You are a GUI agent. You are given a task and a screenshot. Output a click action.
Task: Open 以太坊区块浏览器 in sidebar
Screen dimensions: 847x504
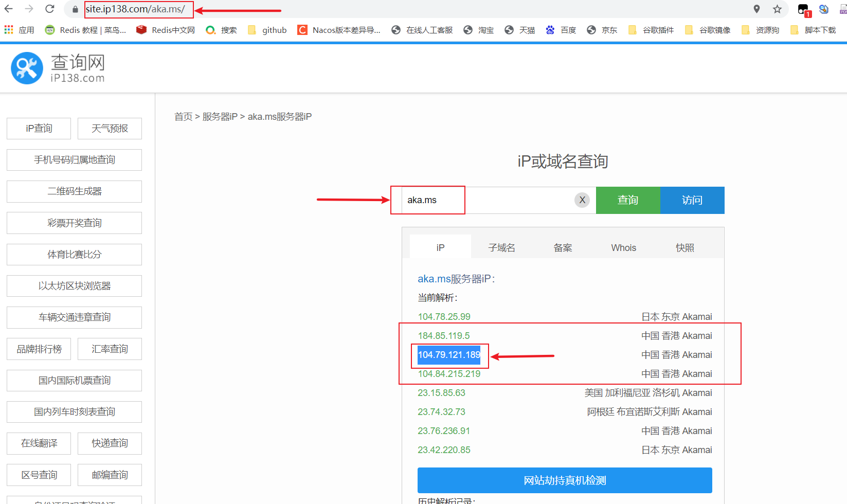coord(74,286)
